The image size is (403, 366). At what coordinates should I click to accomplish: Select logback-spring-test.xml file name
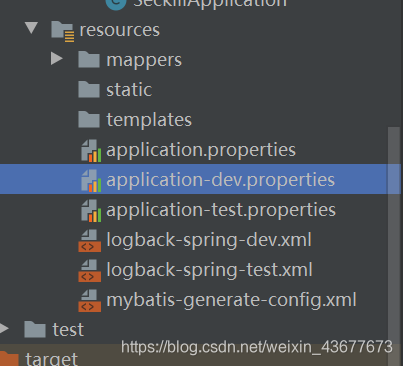pyautogui.click(x=209, y=270)
